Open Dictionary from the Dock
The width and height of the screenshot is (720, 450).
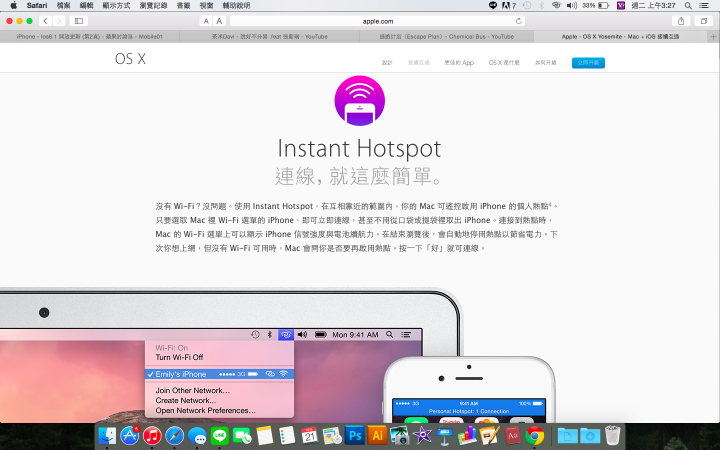click(512, 435)
